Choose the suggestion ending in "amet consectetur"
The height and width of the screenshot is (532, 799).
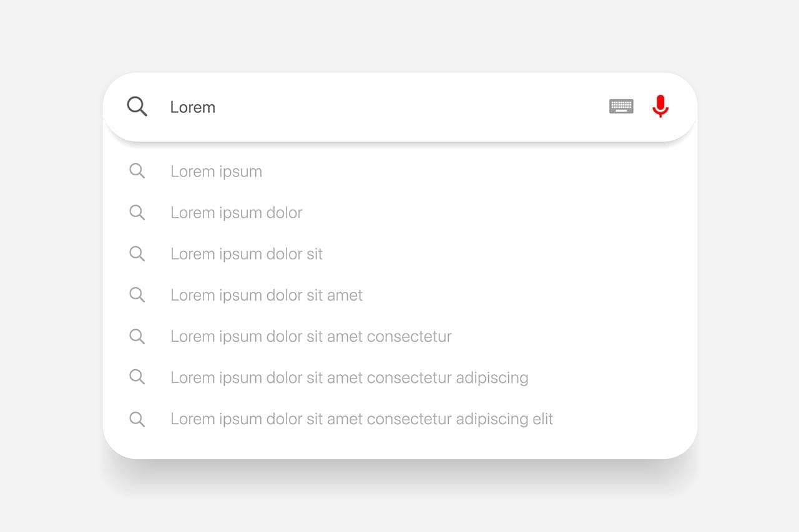[311, 336]
